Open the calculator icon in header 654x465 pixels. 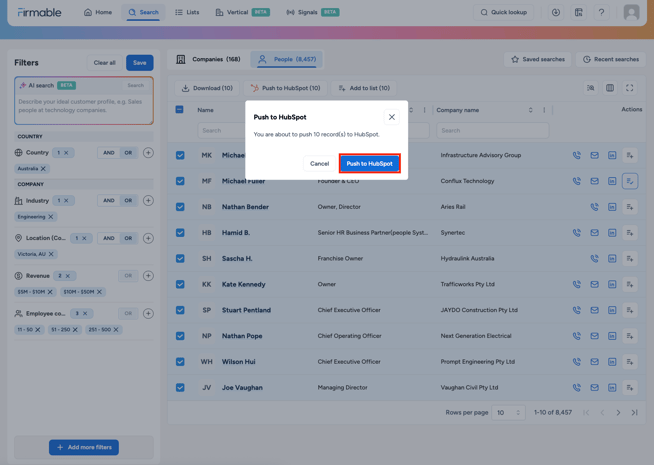pos(579,12)
